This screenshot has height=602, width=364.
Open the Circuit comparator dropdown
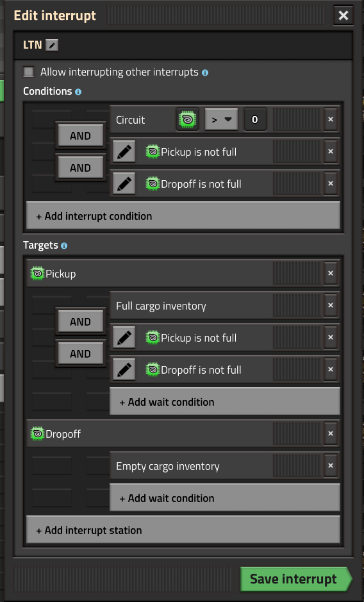pos(221,120)
